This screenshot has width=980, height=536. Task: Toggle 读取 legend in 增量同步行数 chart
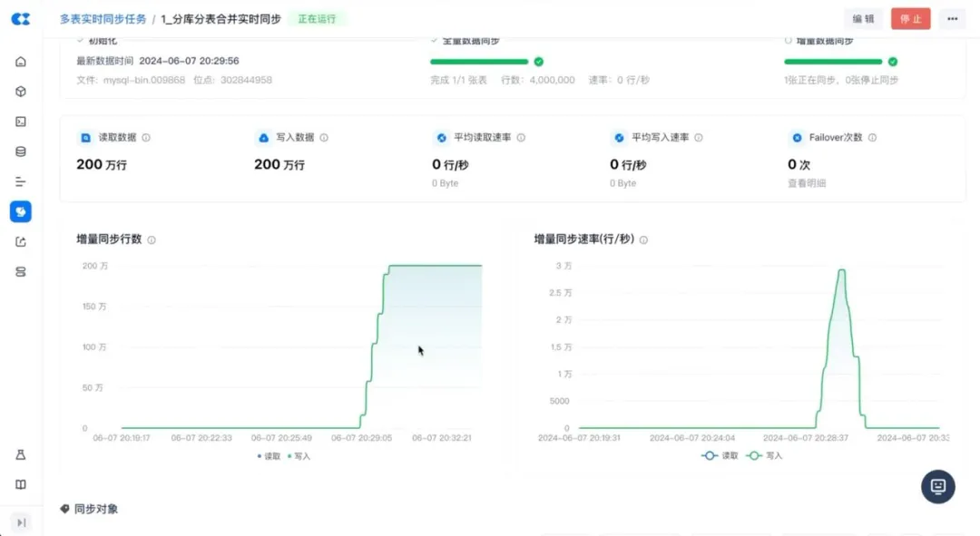pyautogui.click(x=269, y=456)
